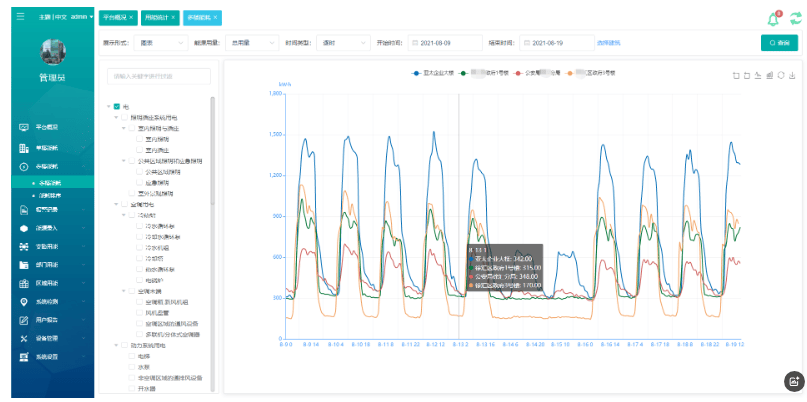Click the map pin icon in sidebar
The height and width of the screenshot is (402, 807).
pos(24,302)
